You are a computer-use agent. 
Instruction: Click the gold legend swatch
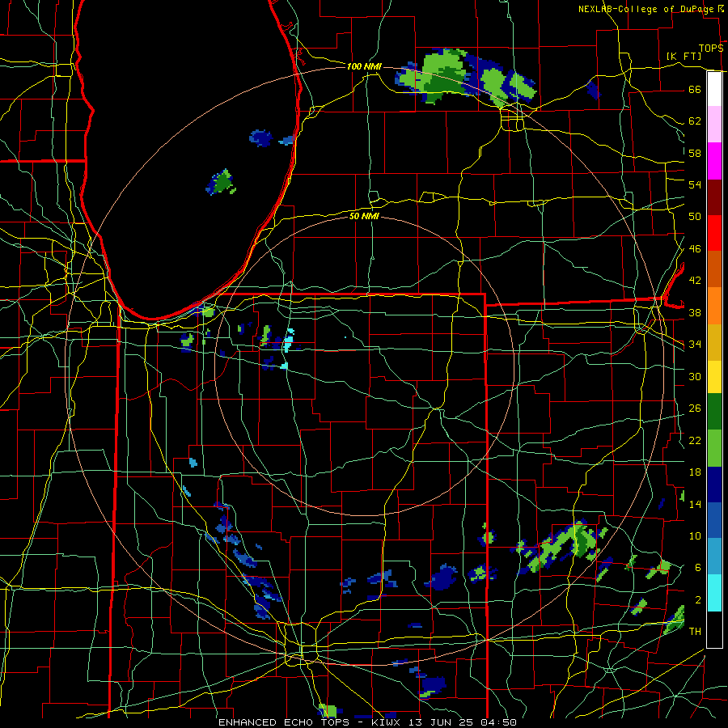pos(714,341)
